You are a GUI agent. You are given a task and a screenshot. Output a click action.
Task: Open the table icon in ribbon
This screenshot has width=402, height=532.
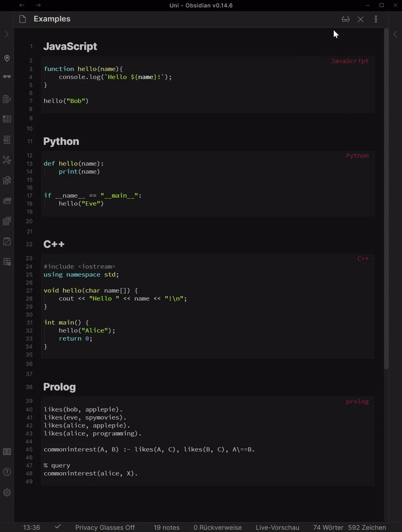click(x=7, y=119)
